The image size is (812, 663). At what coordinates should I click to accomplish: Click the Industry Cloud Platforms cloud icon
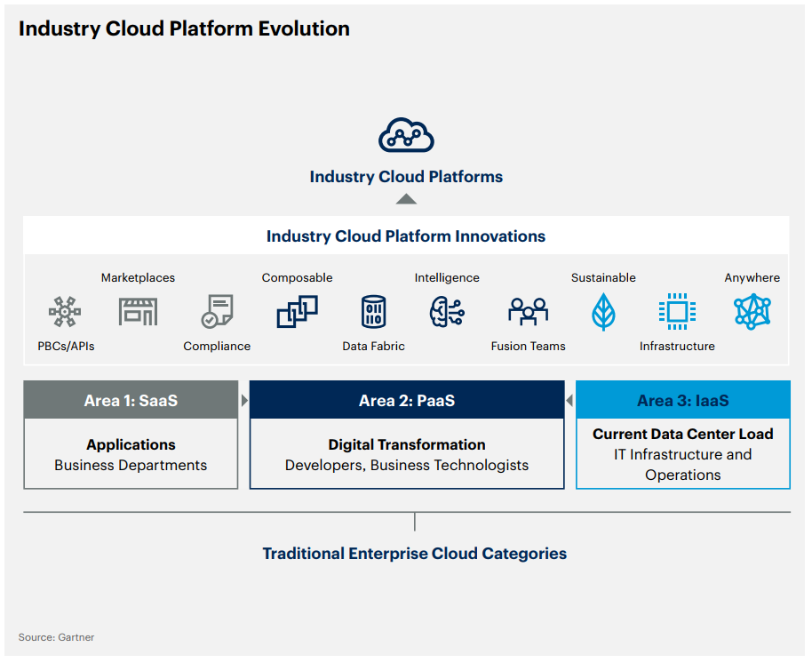pos(406,136)
